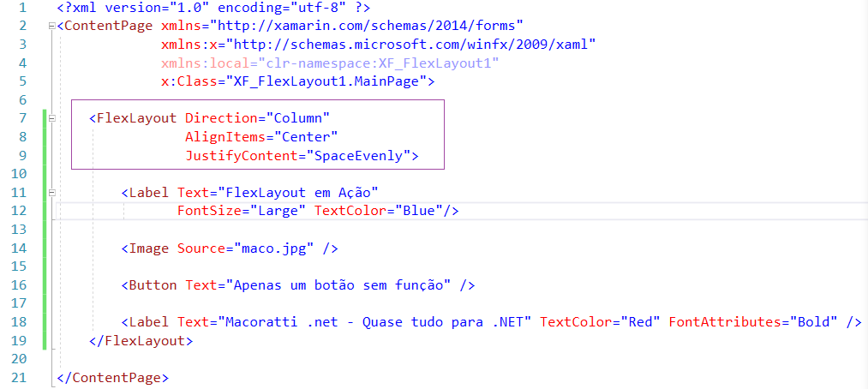Click the closing </FlexLayout> tag

pyautogui.click(x=141, y=341)
